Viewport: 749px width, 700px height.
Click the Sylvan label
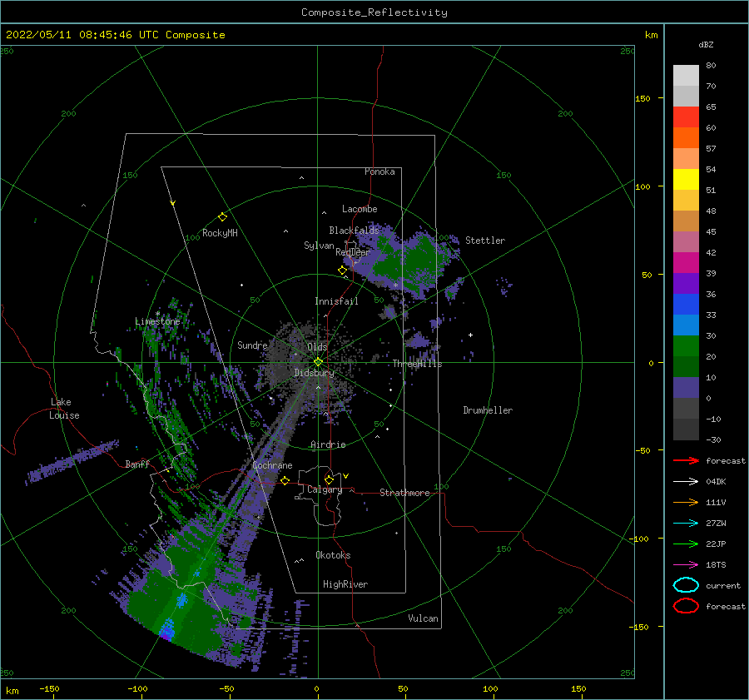[x=319, y=246]
